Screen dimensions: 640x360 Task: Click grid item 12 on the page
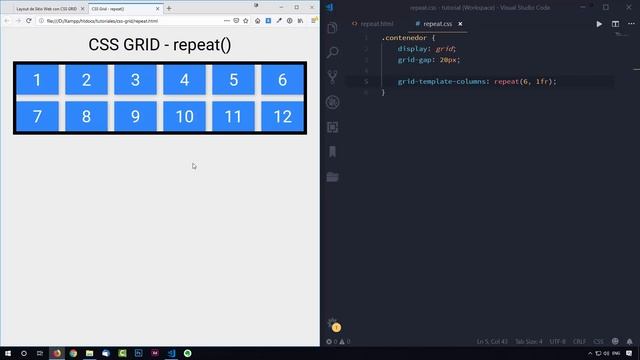coord(282,116)
